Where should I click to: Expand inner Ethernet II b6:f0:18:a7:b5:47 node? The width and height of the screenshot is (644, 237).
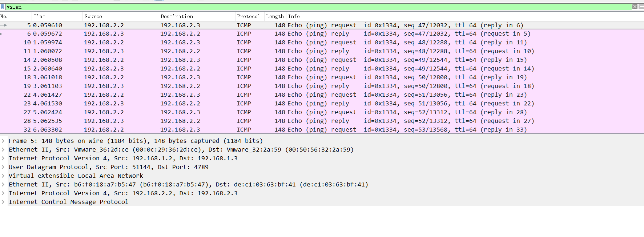pyautogui.click(x=3, y=185)
